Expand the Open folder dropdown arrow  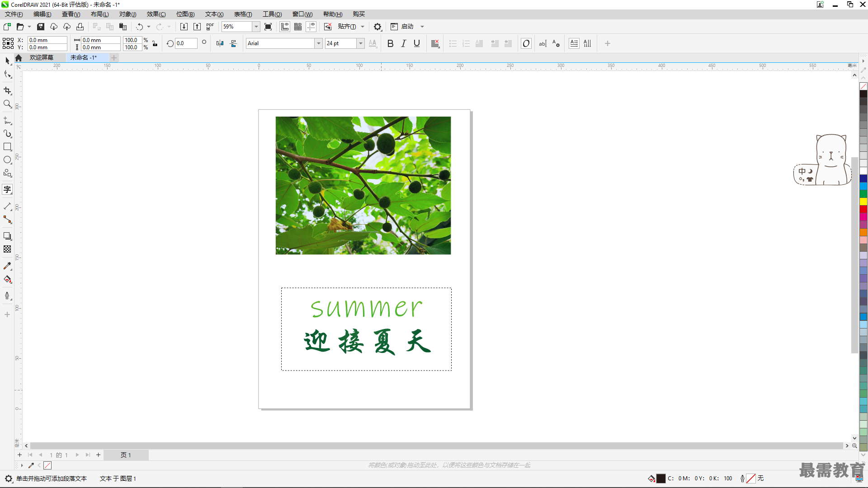click(29, 27)
